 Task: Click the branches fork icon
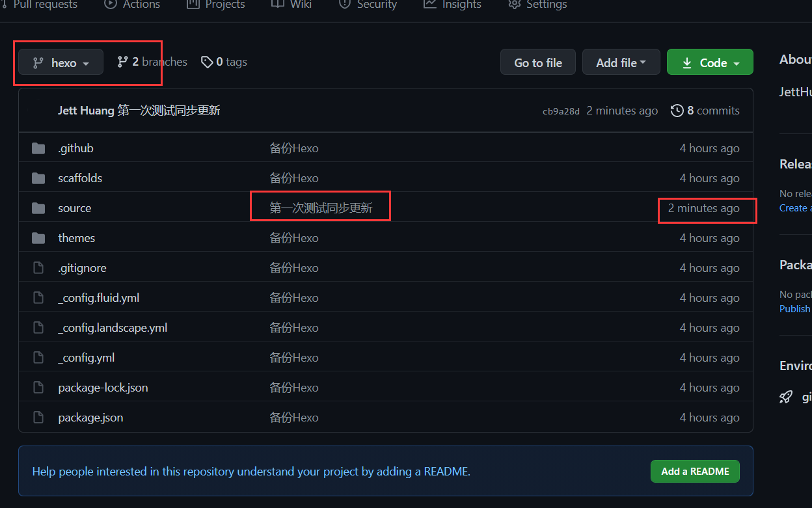(122, 62)
